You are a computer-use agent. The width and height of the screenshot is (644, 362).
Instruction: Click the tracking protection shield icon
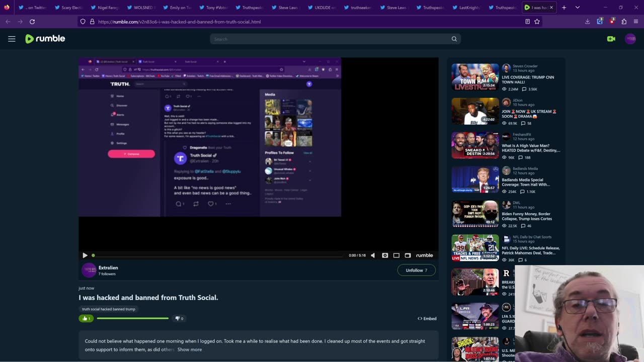[x=83, y=22]
